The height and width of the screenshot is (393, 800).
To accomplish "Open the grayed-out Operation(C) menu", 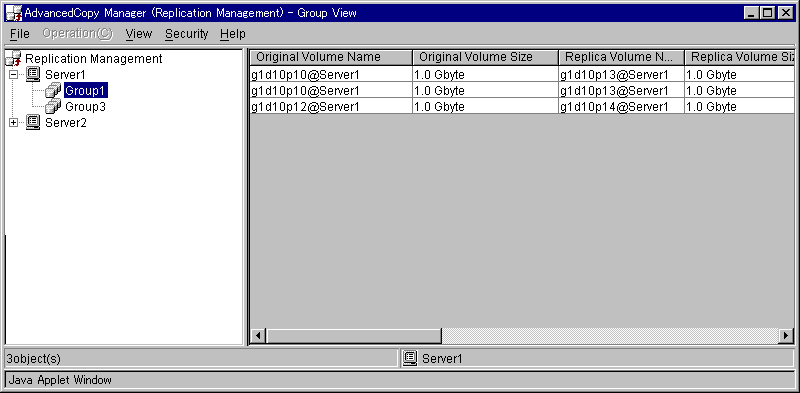I will click(x=78, y=34).
